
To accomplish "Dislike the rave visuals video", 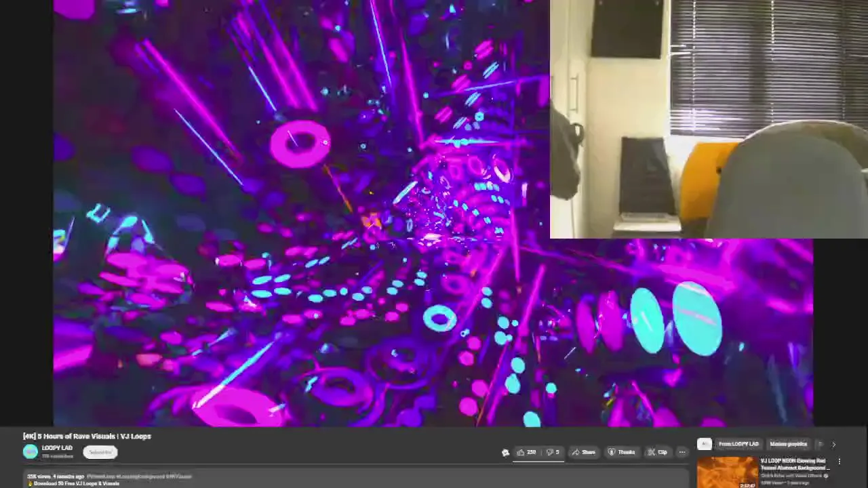I will point(553,452).
